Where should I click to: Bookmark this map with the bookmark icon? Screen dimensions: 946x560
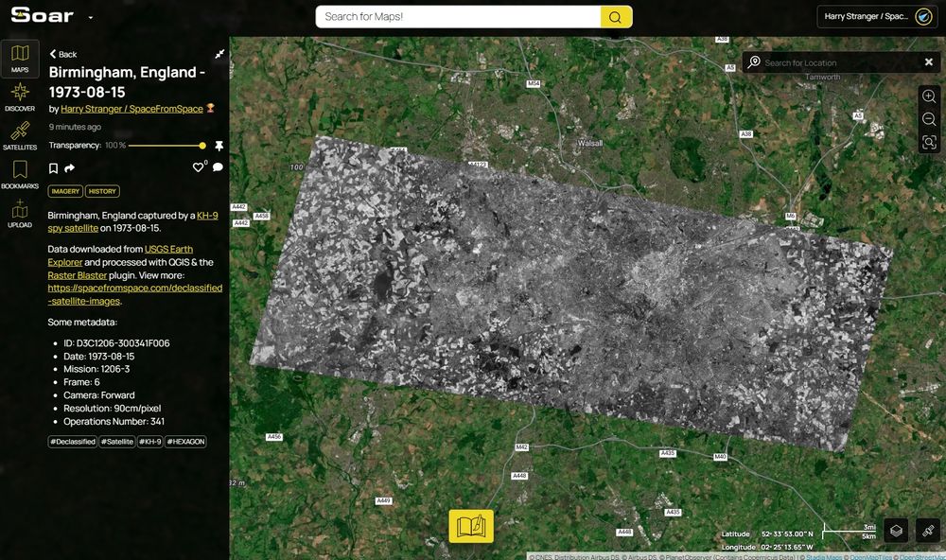[53, 168]
